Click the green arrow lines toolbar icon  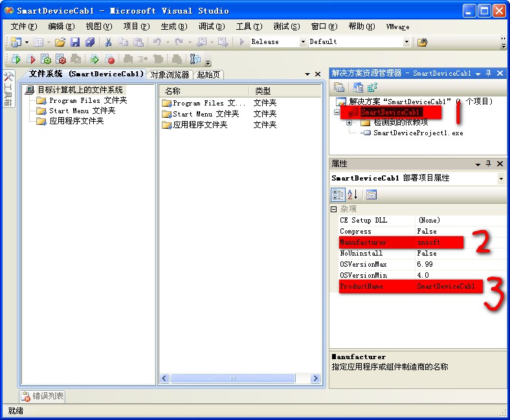[94, 59]
